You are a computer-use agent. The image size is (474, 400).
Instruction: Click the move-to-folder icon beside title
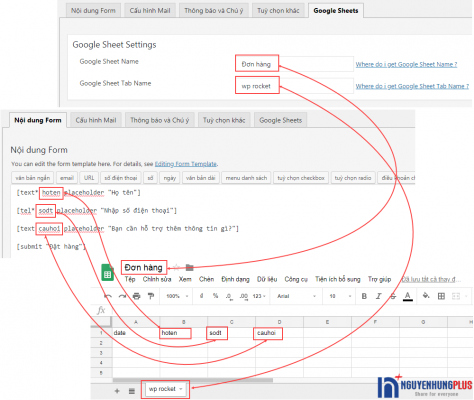tap(189, 267)
